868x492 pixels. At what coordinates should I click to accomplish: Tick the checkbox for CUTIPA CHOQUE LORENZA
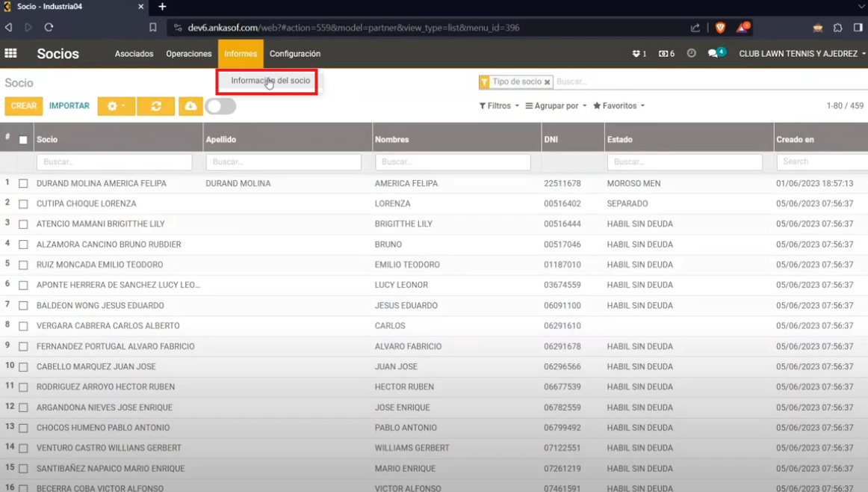tap(23, 204)
